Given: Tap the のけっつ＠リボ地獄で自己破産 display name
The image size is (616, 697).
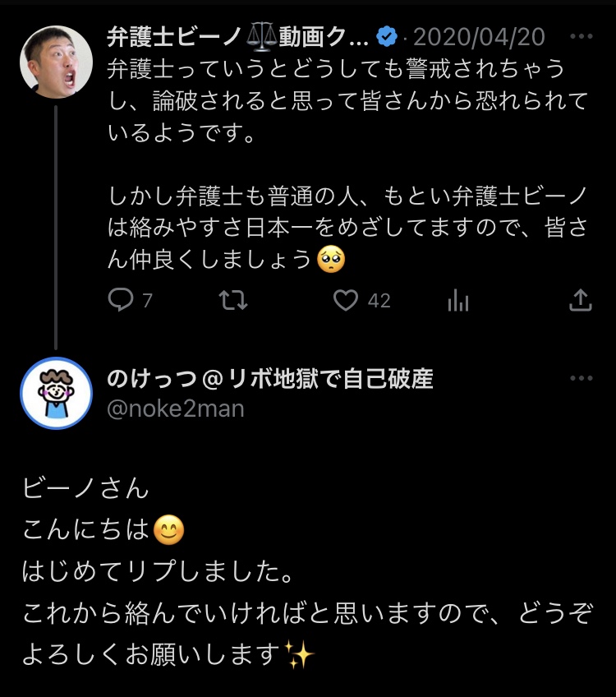Looking at the screenshot, I should click(270, 379).
